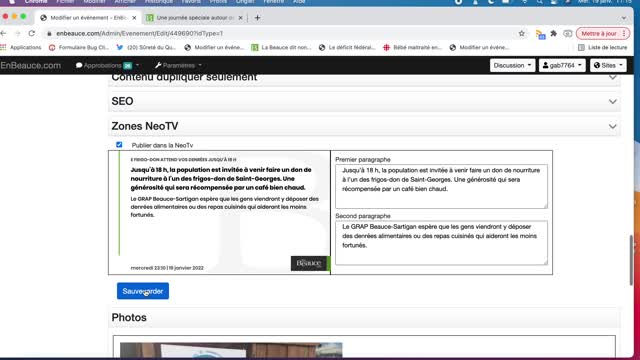640x360 pixels.
Task: Switch to Une journée spéciale tab
Action: 195,18
